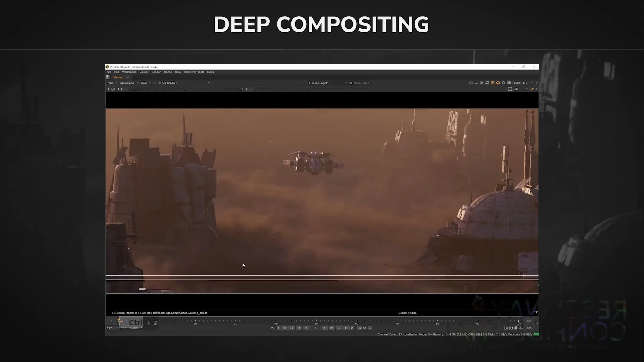The width and height of the screenshot is (644, 362).
Task: Jump to first frame
Action: 284,328
